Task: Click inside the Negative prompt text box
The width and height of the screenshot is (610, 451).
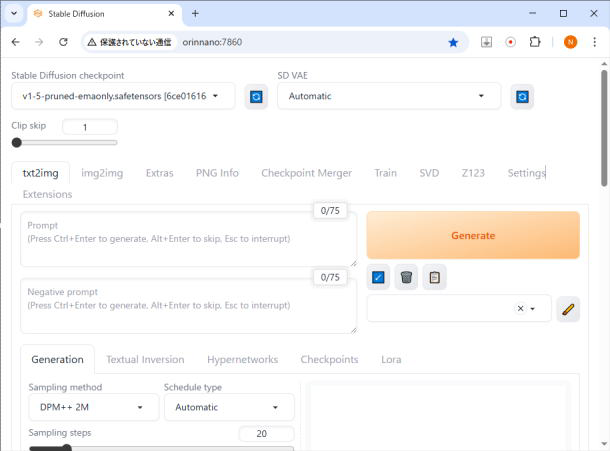Action: [x=188, y=308]
